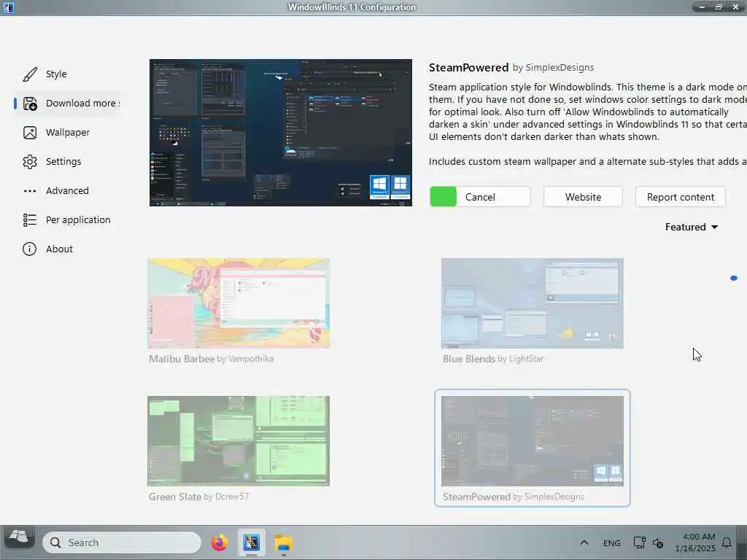The image size is (747, 560).
Task: Click the Advanced three-dots icon
Action: [x=29, y=191]
